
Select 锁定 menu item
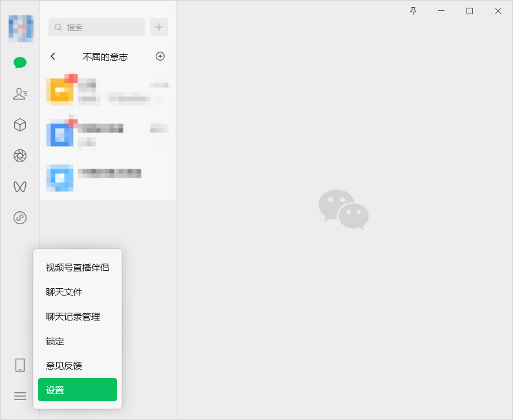(x=78, y=341)
